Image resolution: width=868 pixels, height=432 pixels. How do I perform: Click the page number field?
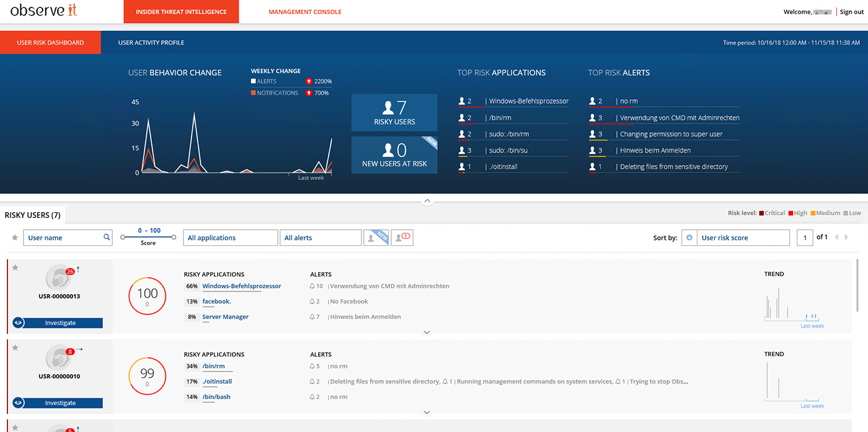click(805, 238)
